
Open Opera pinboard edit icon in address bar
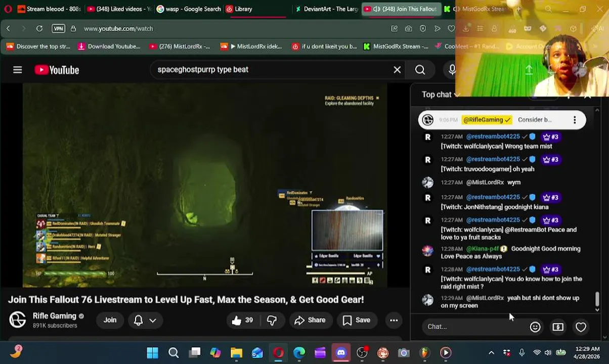coord(394,29)
